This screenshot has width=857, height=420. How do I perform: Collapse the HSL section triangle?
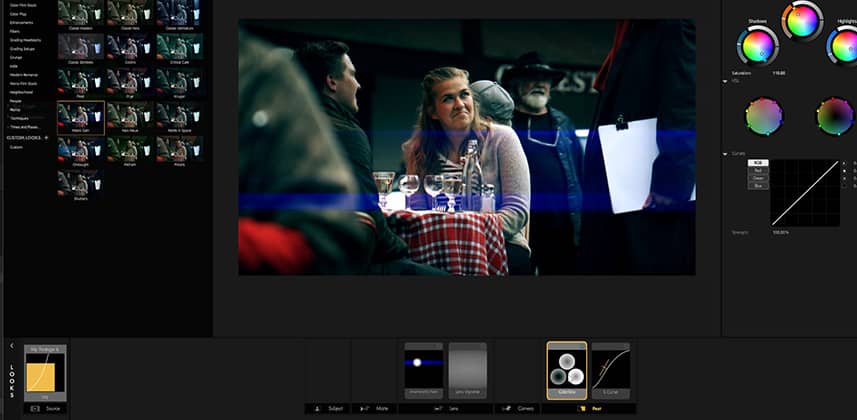point(725,81)
